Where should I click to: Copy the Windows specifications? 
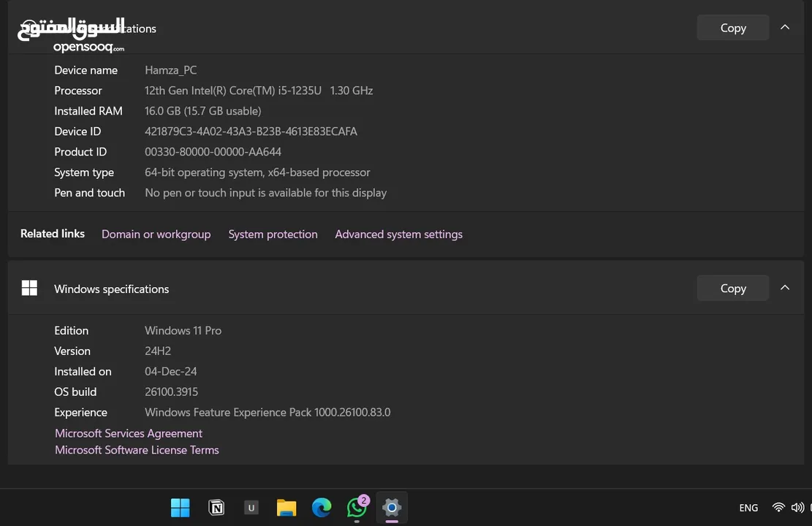733,289
